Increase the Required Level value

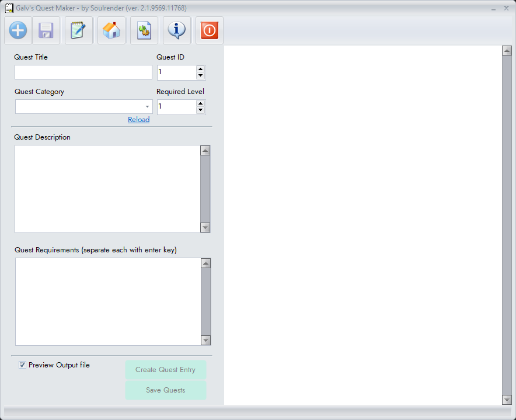[200, 103]
